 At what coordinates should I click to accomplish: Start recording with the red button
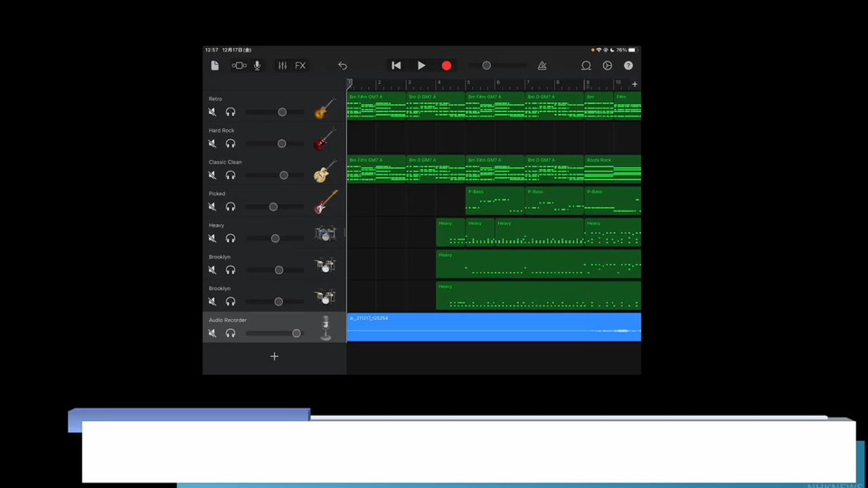pyautogui.click(x=447, y=65)
